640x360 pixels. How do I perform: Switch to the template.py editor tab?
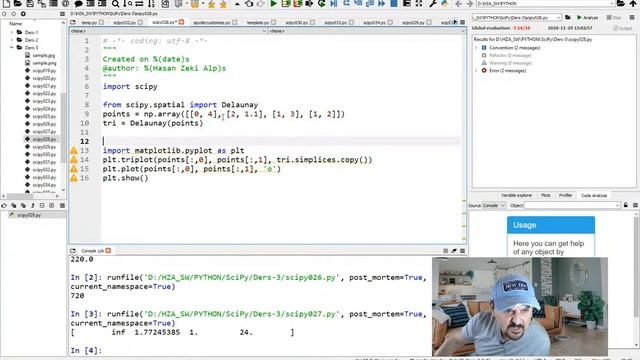[258, 22]
